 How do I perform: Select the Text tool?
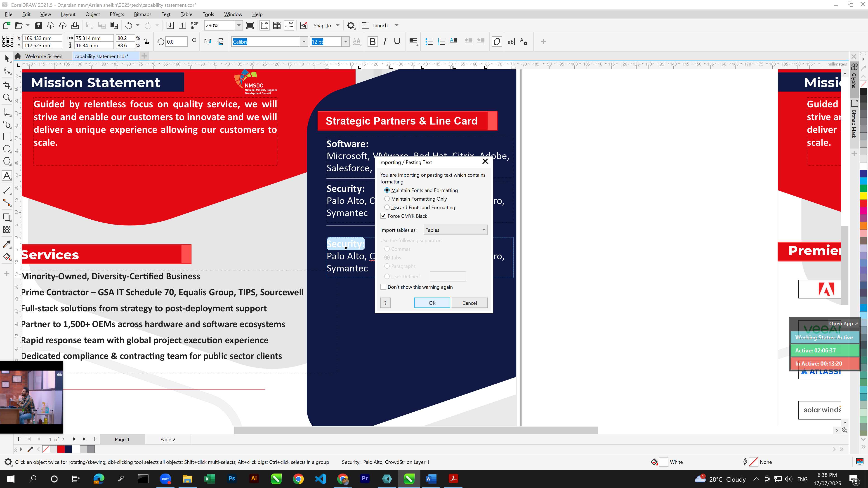[x=7, y=176]
